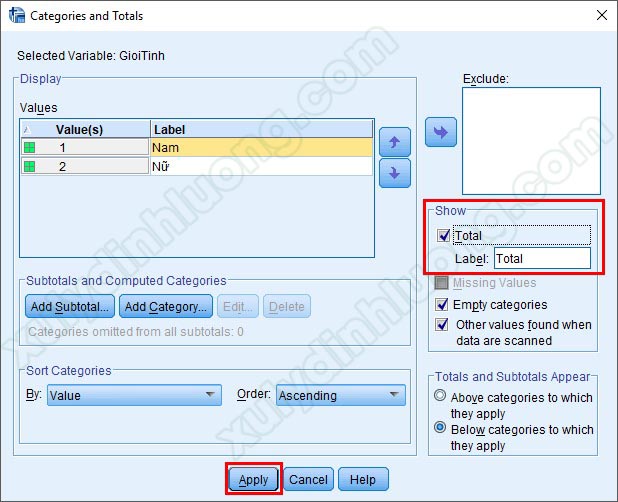Image resolution: width=618 pixels, height=502 pixels.
Task: Select Below categories to which they apply
Action: click(440, 427)
